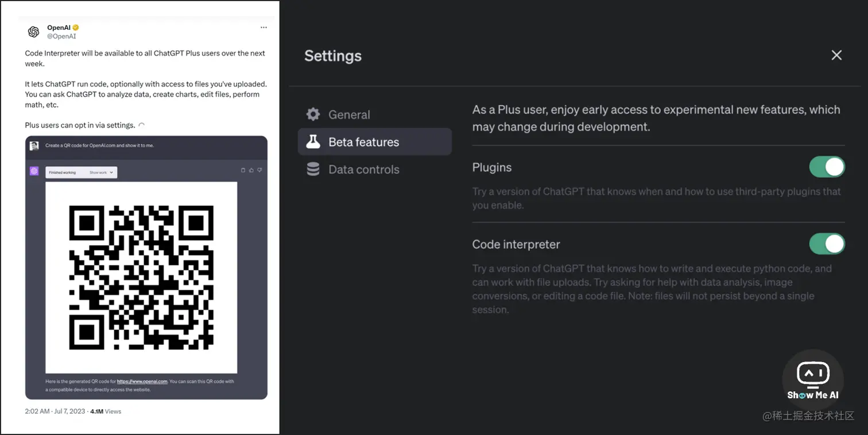Click the copy clipboard icon in chat reply
Screen dimensions: 868x435
[x=243, y=170]
